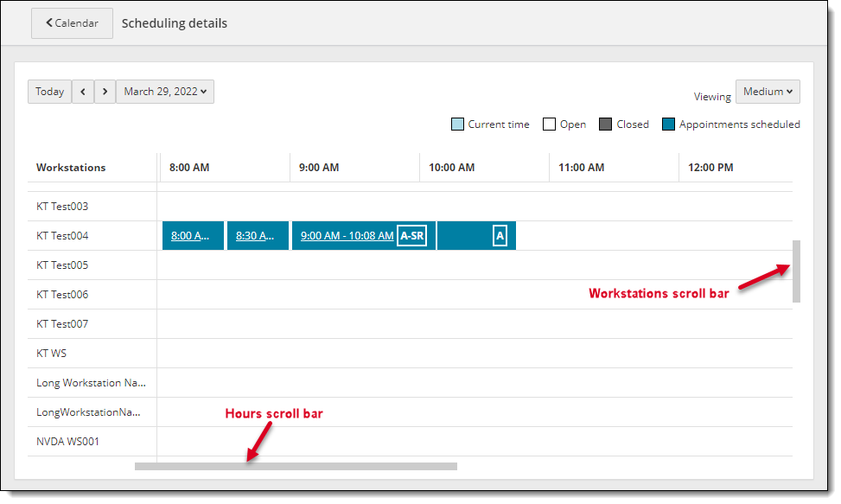The image size is (841, 504).
Task: Go back using the Calendar button
Action: 72,23
